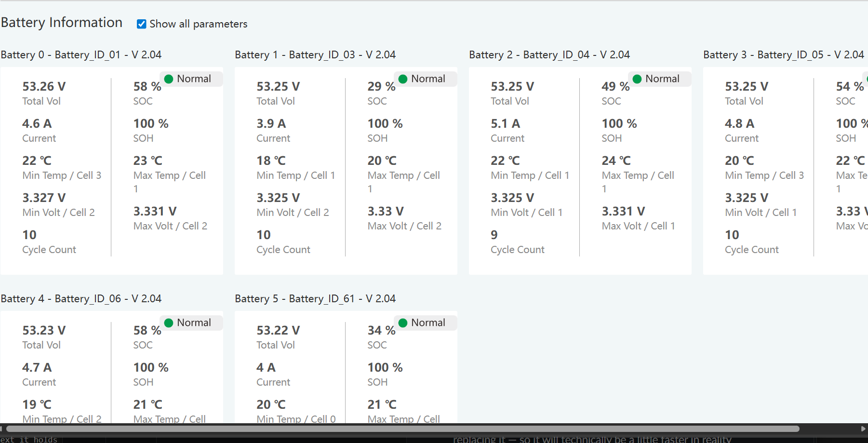Select the Battery 3 - Battery_ID_05 title
The width and height of the screenshot is (868, 443).
(784, 55)
